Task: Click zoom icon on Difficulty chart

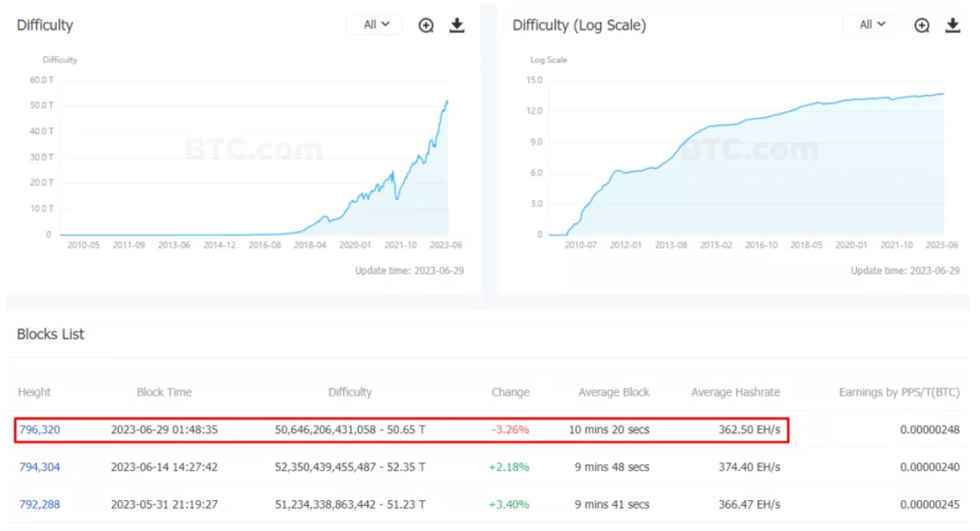Action: tap(426, 25)
